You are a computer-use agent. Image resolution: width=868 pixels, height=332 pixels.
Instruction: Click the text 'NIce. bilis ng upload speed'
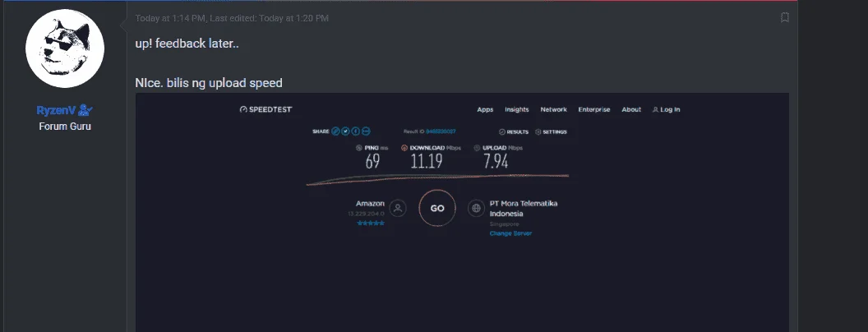click(209, 83)
